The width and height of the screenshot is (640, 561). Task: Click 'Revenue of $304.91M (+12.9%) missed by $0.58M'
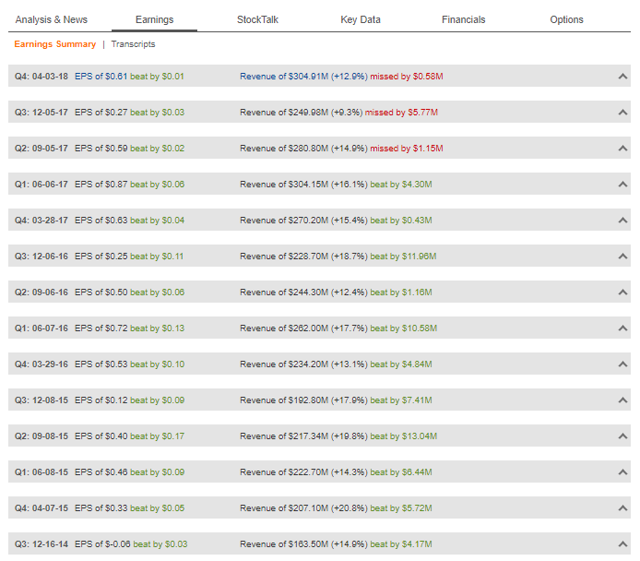tap(342, 76)
